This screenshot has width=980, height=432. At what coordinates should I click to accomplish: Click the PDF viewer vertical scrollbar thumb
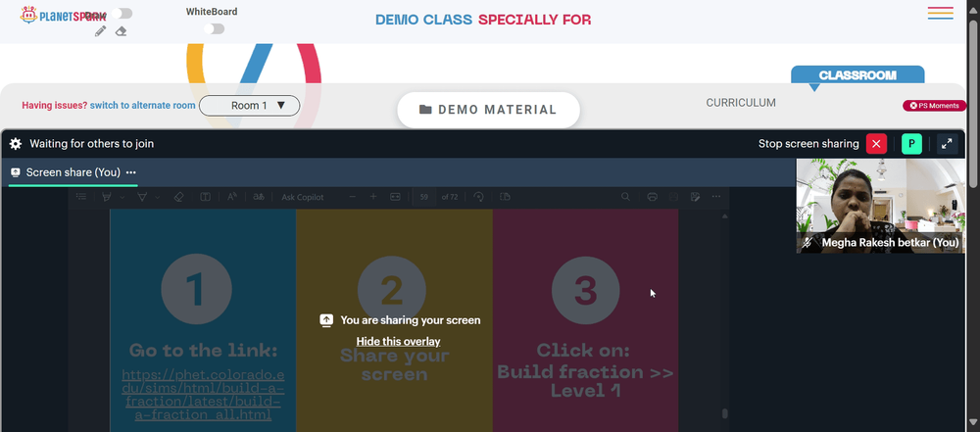[724, 413]
